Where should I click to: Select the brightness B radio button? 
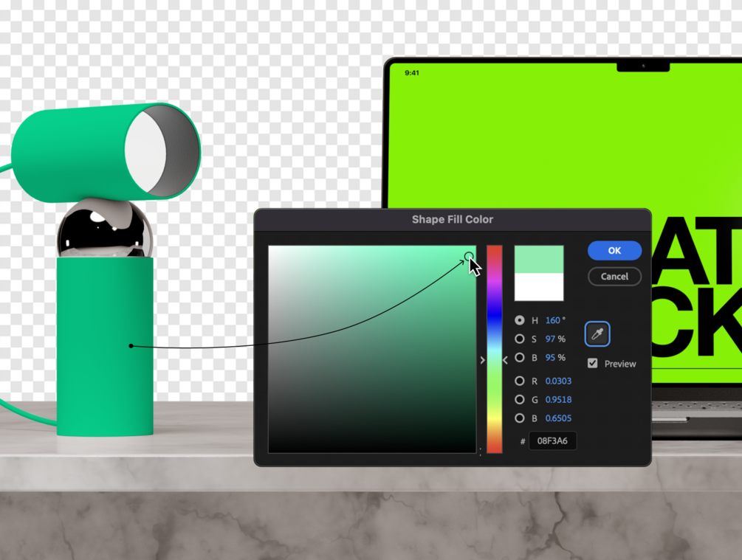520,357
